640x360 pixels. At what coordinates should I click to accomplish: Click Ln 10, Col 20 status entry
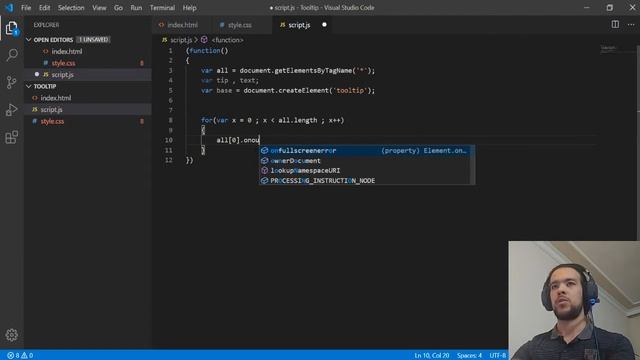pos(431,356)
